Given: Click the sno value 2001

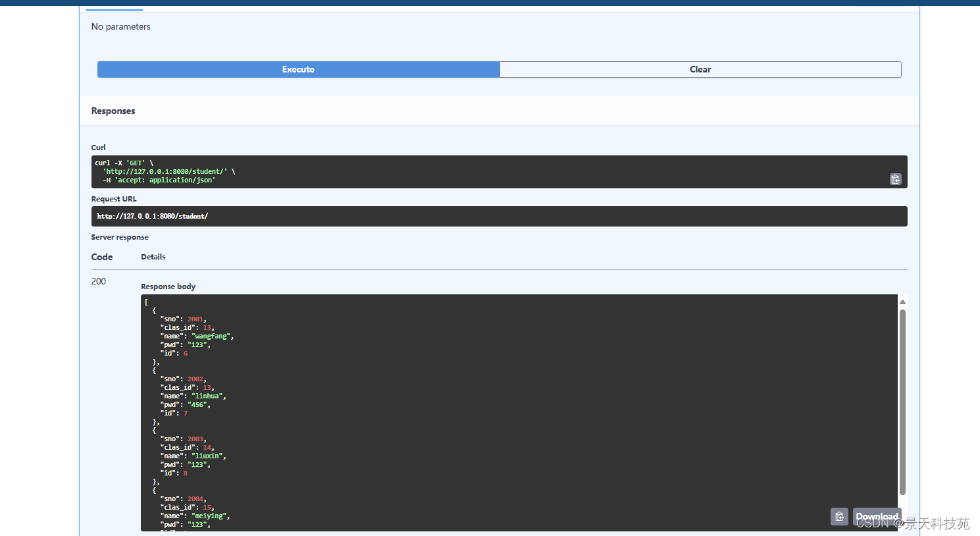Looking at the screenshot, I should 195,319.
